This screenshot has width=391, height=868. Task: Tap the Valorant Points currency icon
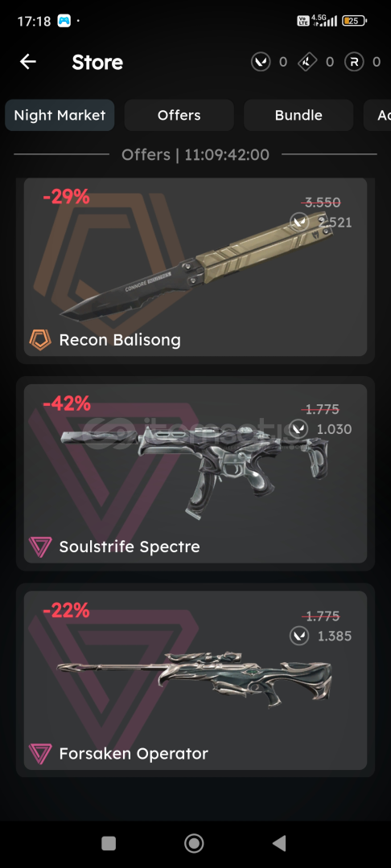261,61
